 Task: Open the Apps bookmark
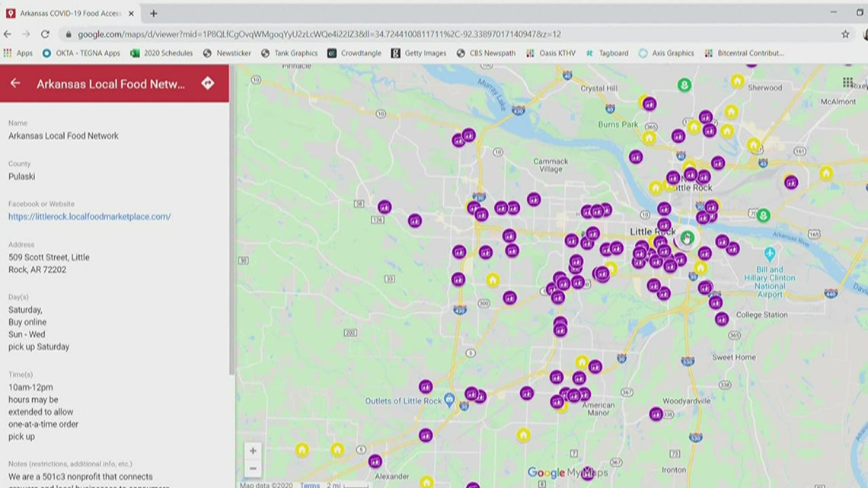pyautogui.click(x=18, y=53)
